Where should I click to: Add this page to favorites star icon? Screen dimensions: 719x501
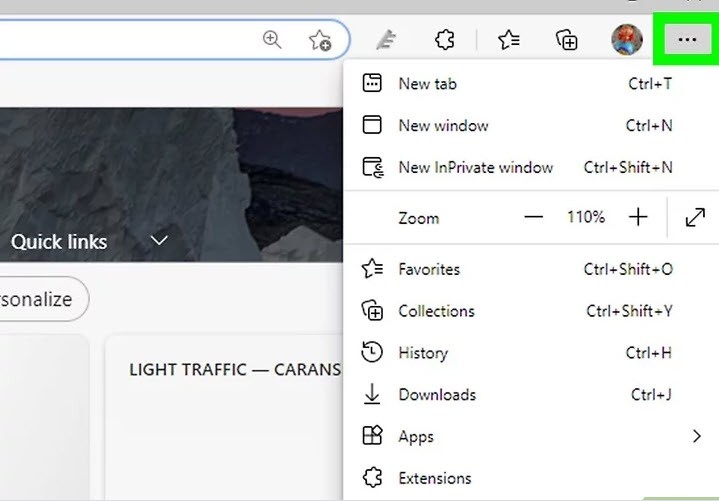(x=320, y=40)
